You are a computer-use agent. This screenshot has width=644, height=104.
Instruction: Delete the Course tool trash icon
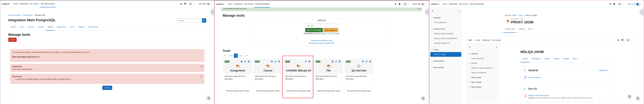click(x=279, y=61)
